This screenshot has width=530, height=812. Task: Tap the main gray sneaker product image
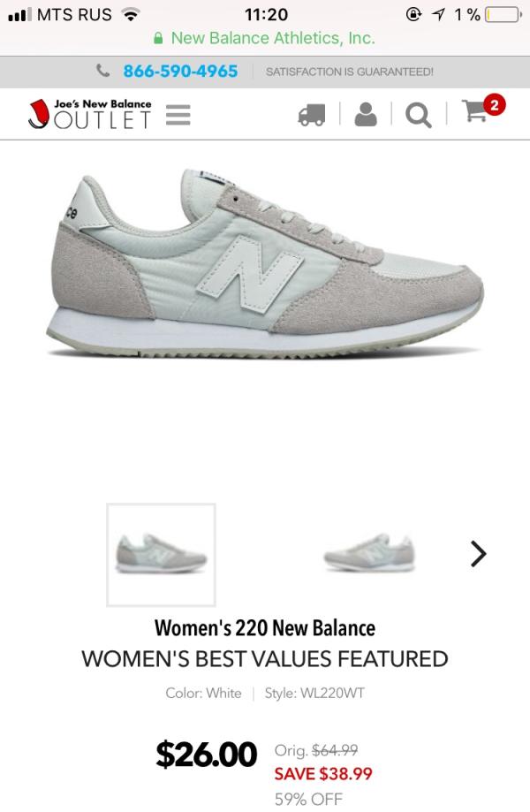(264, 263)
